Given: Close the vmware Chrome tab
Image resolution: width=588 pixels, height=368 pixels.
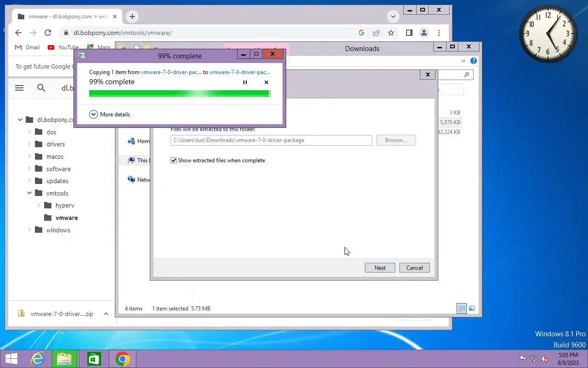Looking at the screenshot, I should (x=115, y=17).
